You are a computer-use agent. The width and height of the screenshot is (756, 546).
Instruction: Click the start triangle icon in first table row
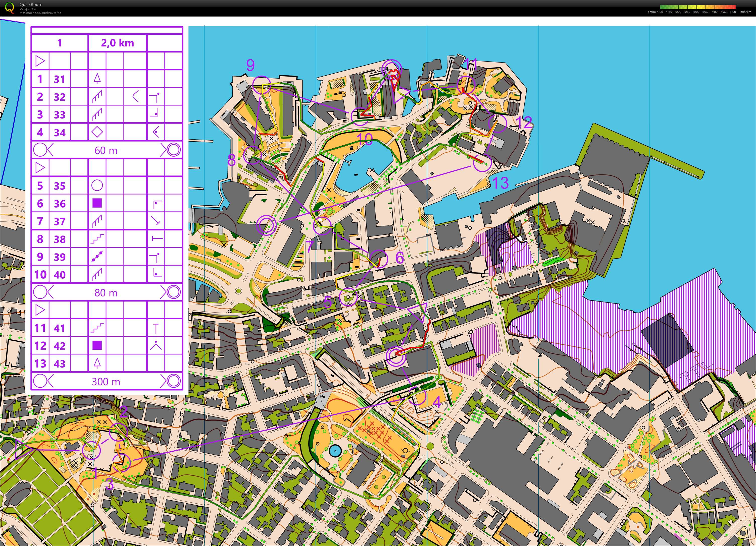40,61
